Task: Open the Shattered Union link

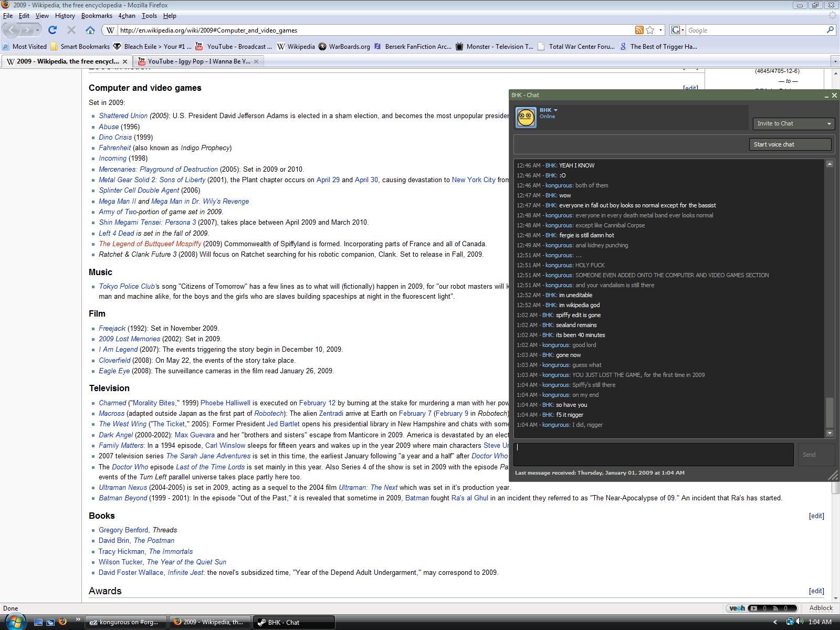Action: pos(123,115)
